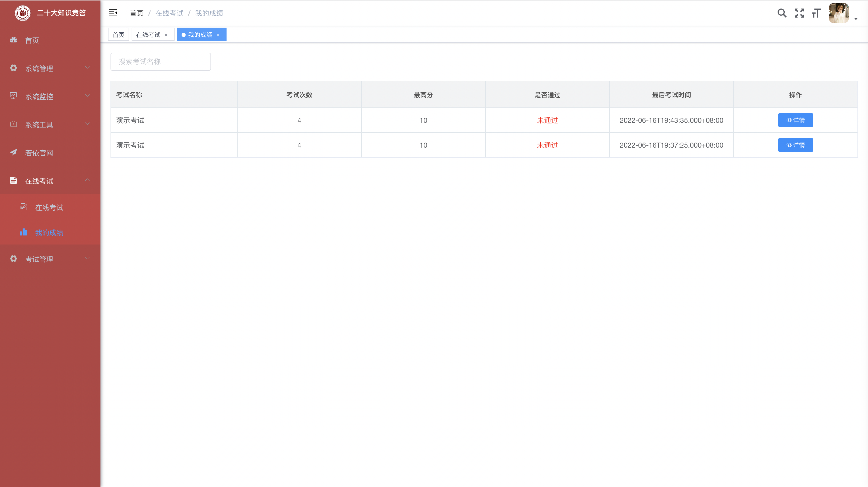Screen dimensions: 868x487
Task: Open the font size setting icon
Action: 816,13
